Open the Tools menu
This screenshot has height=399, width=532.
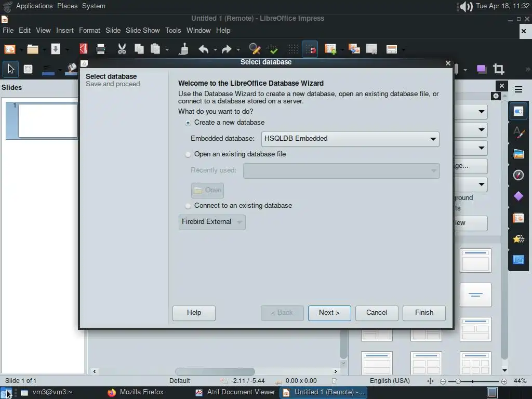173,31
